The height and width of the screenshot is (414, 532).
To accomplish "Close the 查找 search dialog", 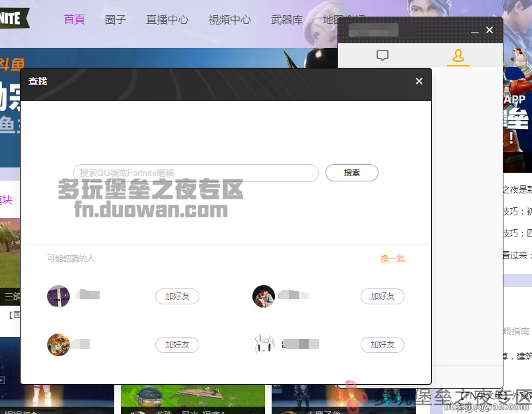I will pos(418,81).
